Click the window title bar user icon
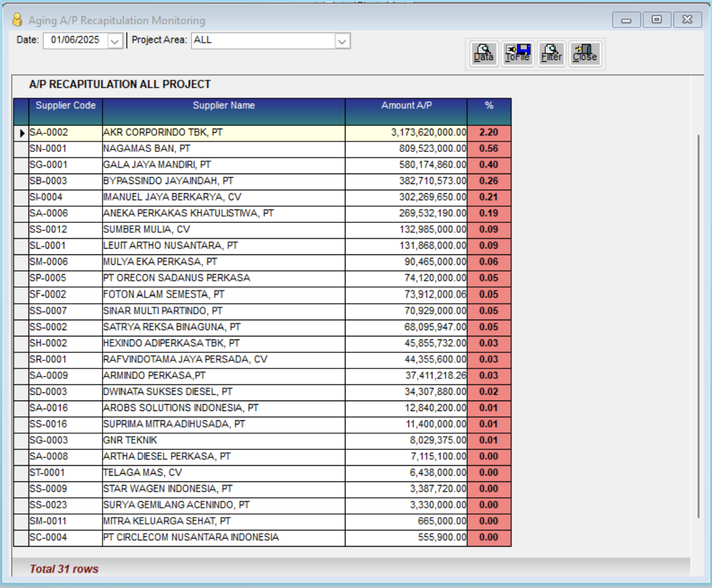 (17, 20)
